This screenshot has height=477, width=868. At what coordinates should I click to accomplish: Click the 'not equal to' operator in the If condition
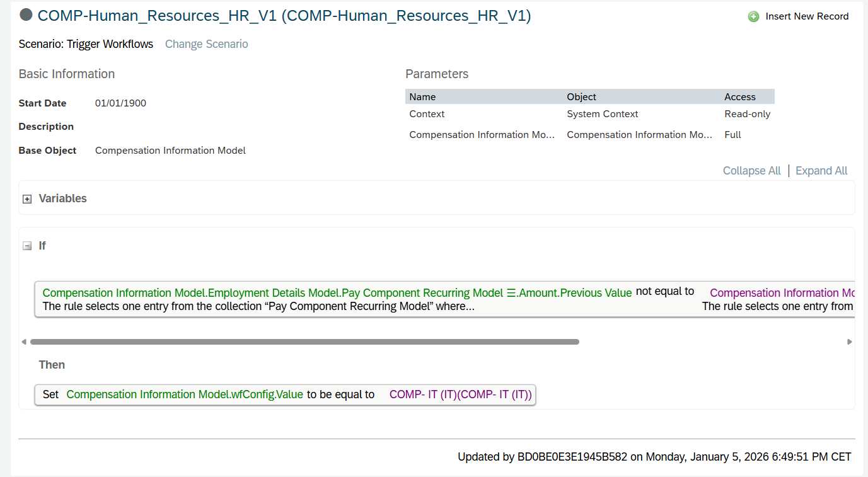[664, 292]
